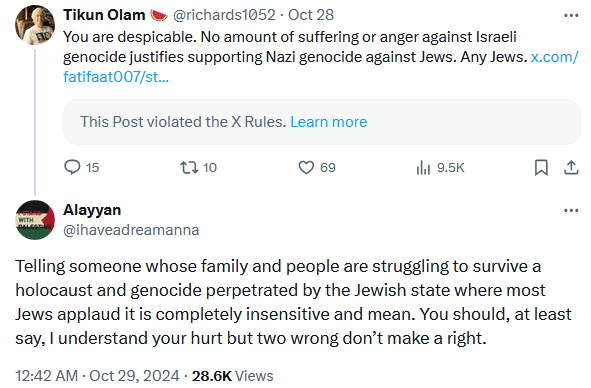
Task: Open the x.com/fatifaat007 link
Action: [320, 67]
